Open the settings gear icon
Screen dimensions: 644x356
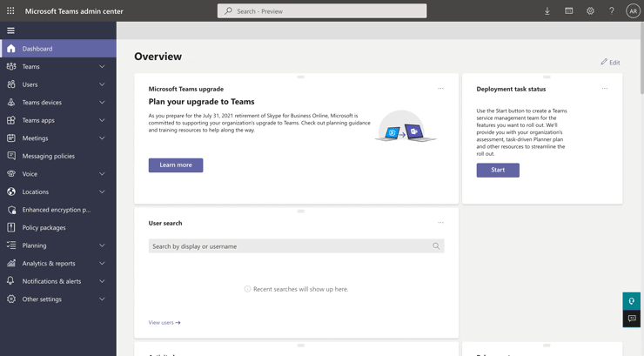tap(590, 11)
